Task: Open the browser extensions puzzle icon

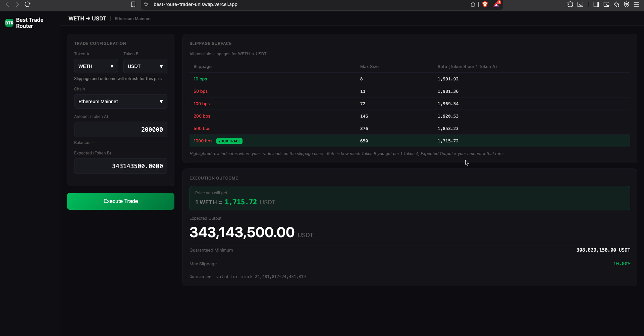Action: (571, 4)
